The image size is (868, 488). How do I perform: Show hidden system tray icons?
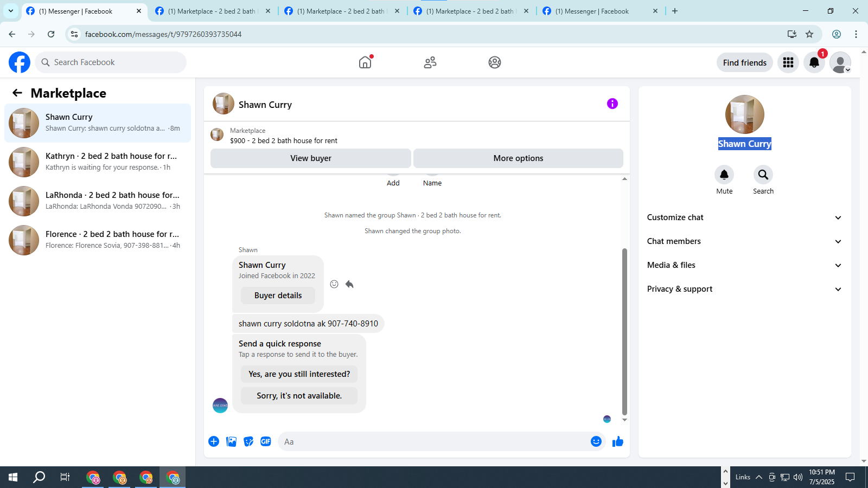tap(759, 477)
